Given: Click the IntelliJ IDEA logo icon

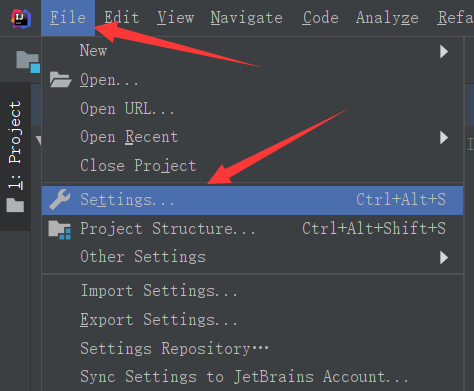Looking at the screenshot, I should (21, 18).
